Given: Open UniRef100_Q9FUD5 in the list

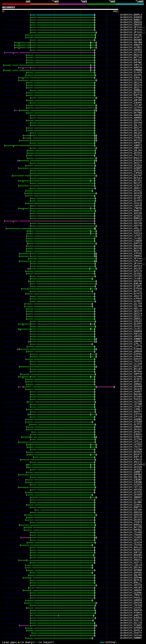Looking at the screenshot, I should click(x=131, y=100).
